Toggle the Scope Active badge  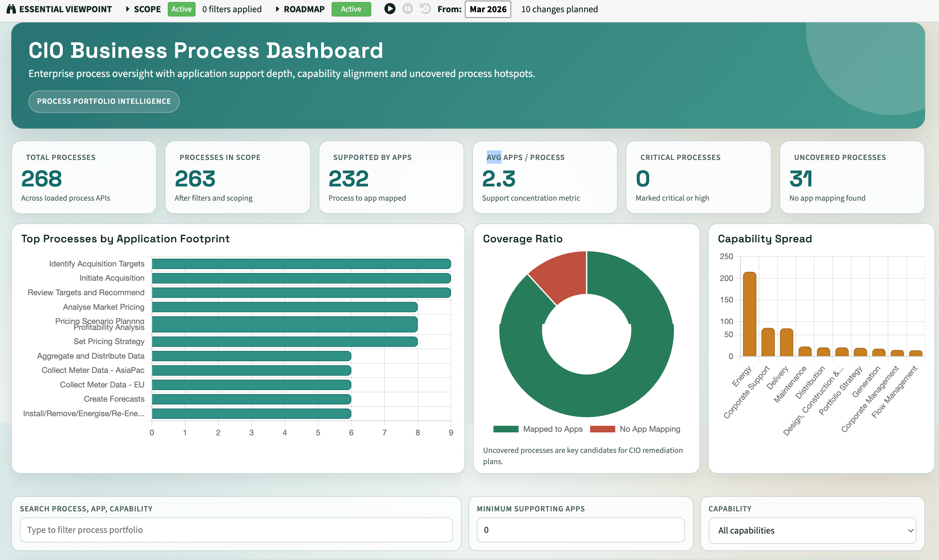tap(181, 9)
